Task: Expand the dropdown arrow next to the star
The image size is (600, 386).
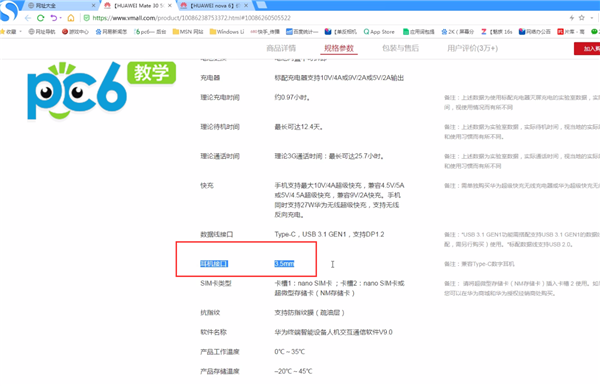Action: (x=592, y=18)
